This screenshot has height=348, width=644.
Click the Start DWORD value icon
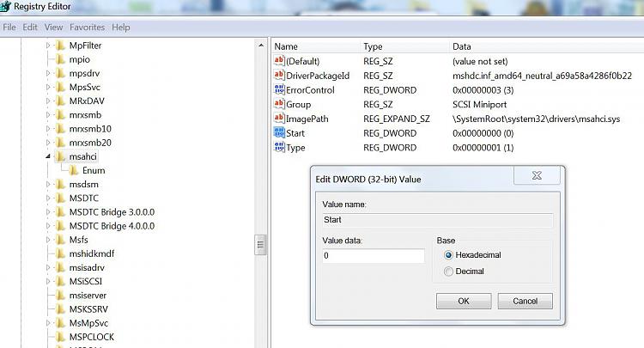279,132
